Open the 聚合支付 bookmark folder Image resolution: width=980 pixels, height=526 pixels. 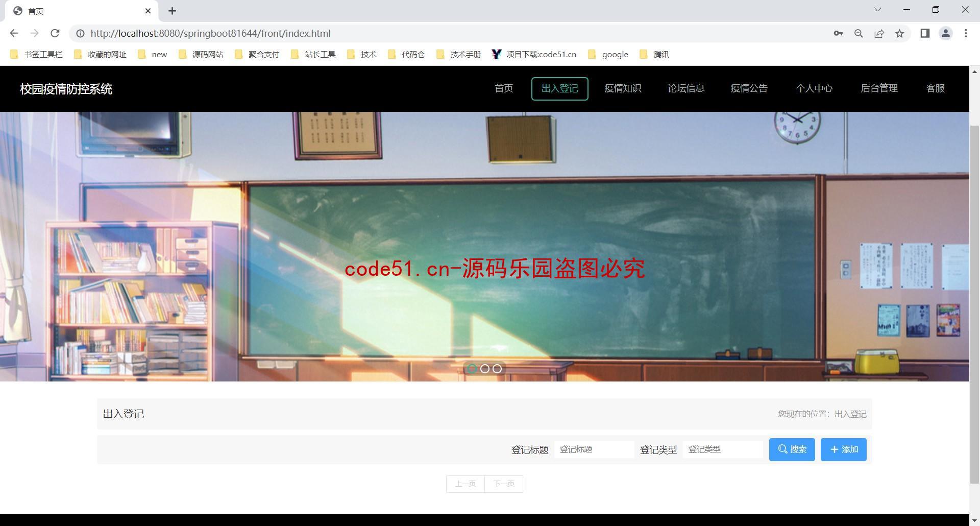tap(257, 54)
